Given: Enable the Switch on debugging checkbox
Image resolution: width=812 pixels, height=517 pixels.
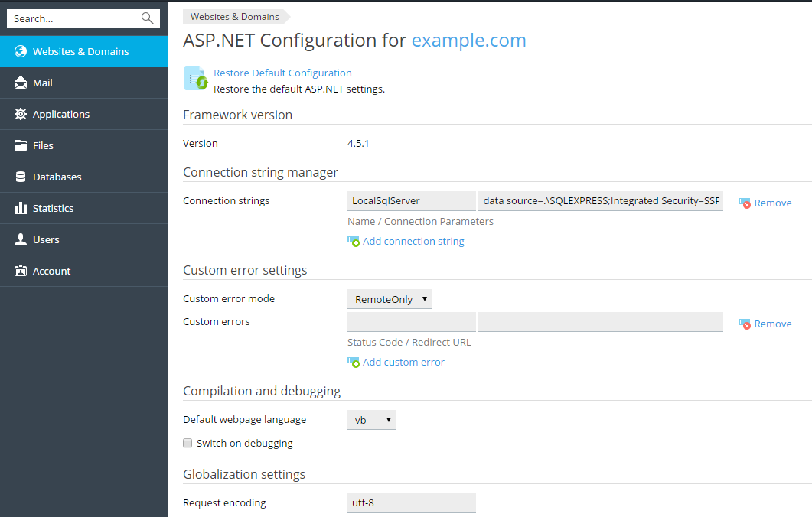Looking at the screenshot, I should (188, 443).
